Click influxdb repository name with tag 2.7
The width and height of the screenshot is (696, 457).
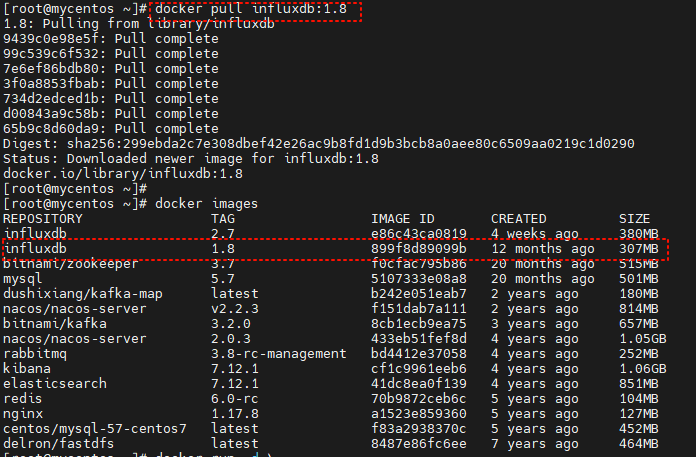pyautogui.click(x=35, y=234)
